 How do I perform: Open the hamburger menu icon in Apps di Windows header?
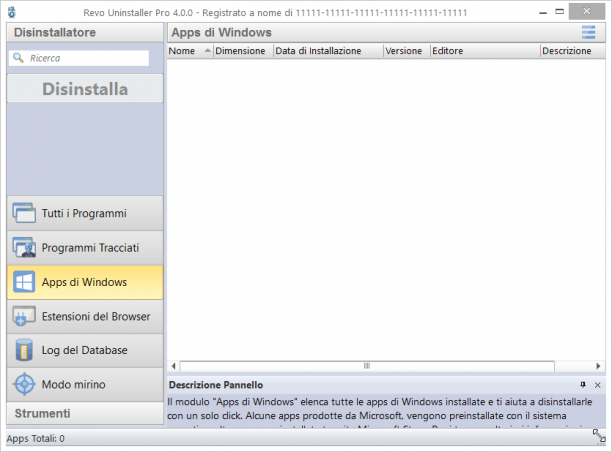(588, 32)
